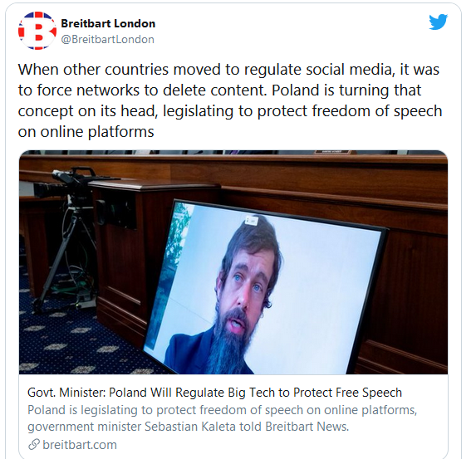This screenshot has height=459, width=476.
Task: Click the red B letter in avatar
Action: (37, 32)
